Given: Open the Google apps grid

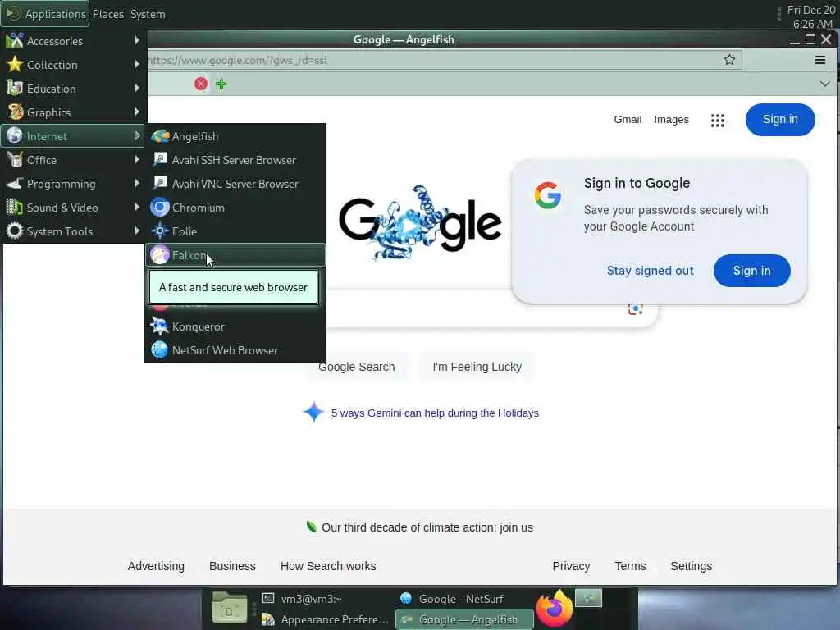Looking at the screenshot, I should click(x=717, y=120).
